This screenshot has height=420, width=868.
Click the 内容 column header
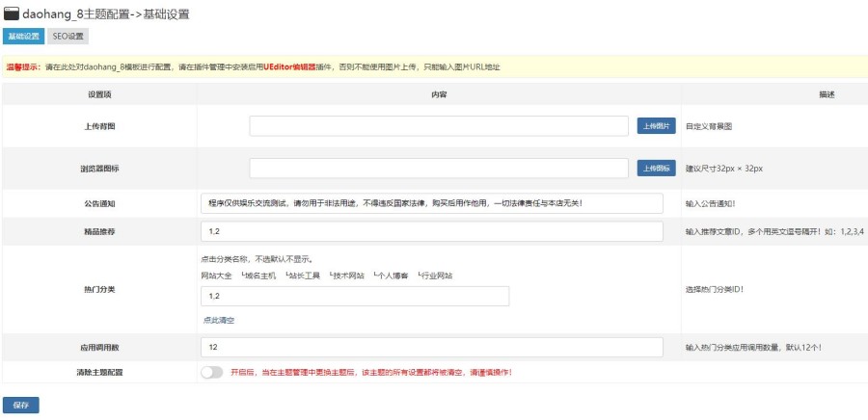click(439, 94)
